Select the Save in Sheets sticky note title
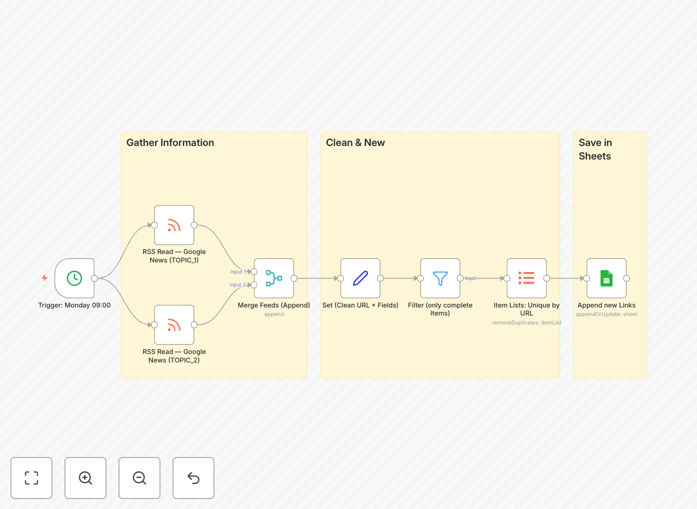This screenshot has width=697, height=509. coord(595,149)
